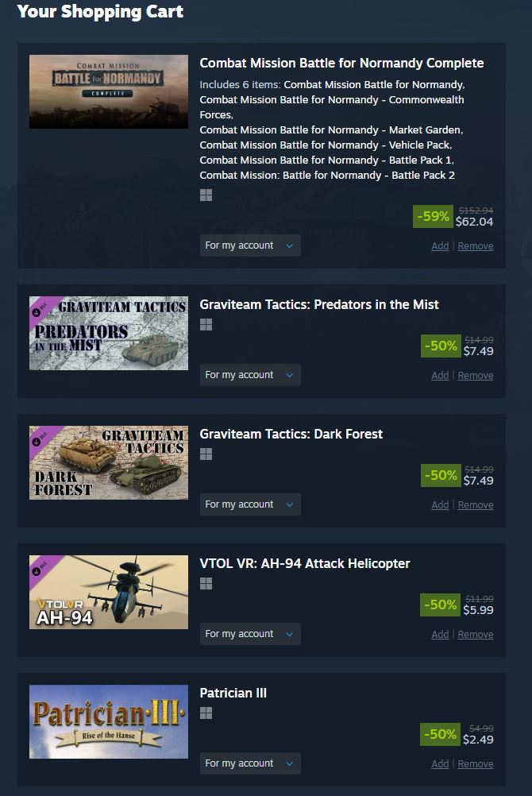Click Windows icon for Predators in the Mist
Viewport: 532px width, 796px height.
point(206,324)
